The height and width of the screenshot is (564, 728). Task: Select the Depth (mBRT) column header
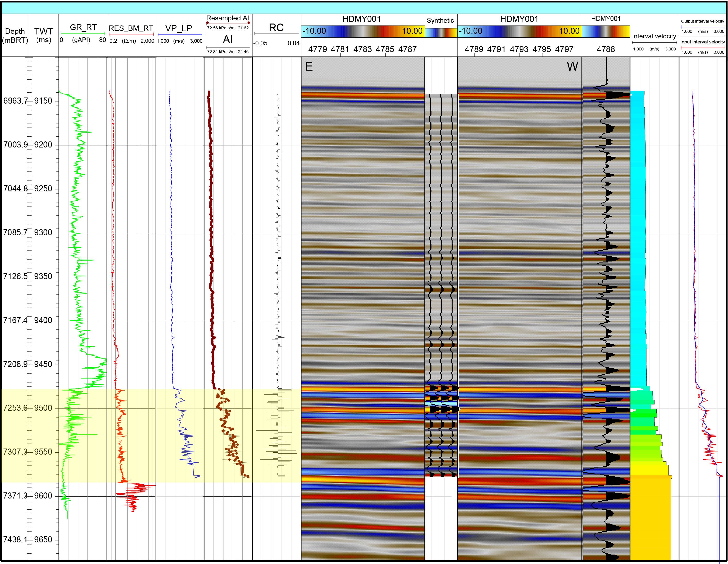pyautogui.click(x=15, y=36)
